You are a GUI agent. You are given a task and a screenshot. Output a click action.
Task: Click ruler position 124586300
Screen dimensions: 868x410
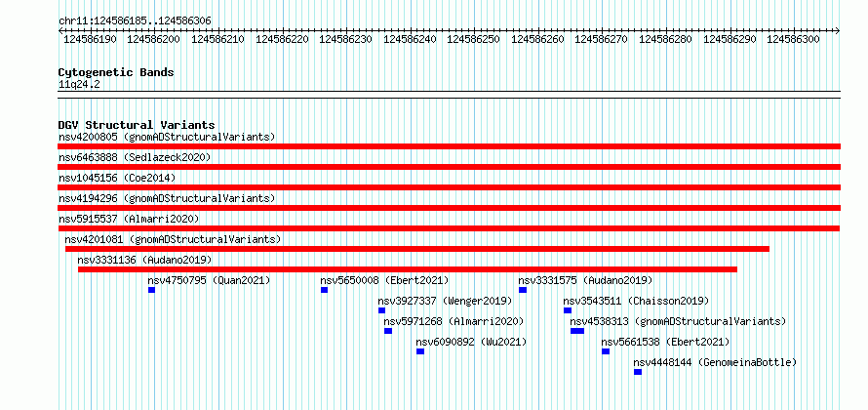coord(794,39)
